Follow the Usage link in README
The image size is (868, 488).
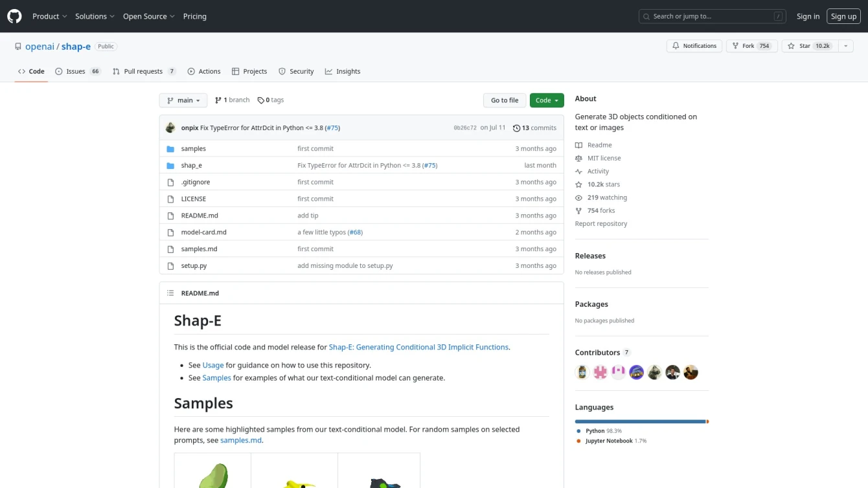coord(213,366)
